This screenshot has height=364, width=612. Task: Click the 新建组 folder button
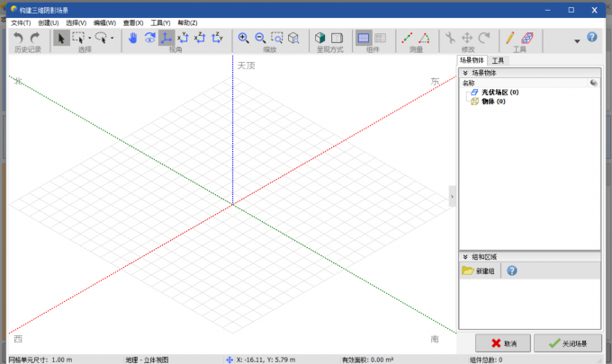point(479,271)
